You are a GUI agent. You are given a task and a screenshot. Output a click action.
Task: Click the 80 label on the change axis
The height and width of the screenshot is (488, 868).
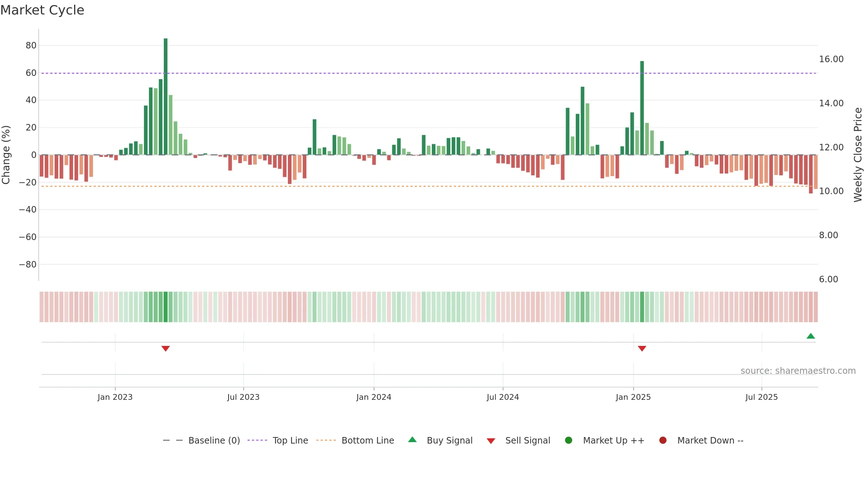pyautogui.click(x=31, y=46)
